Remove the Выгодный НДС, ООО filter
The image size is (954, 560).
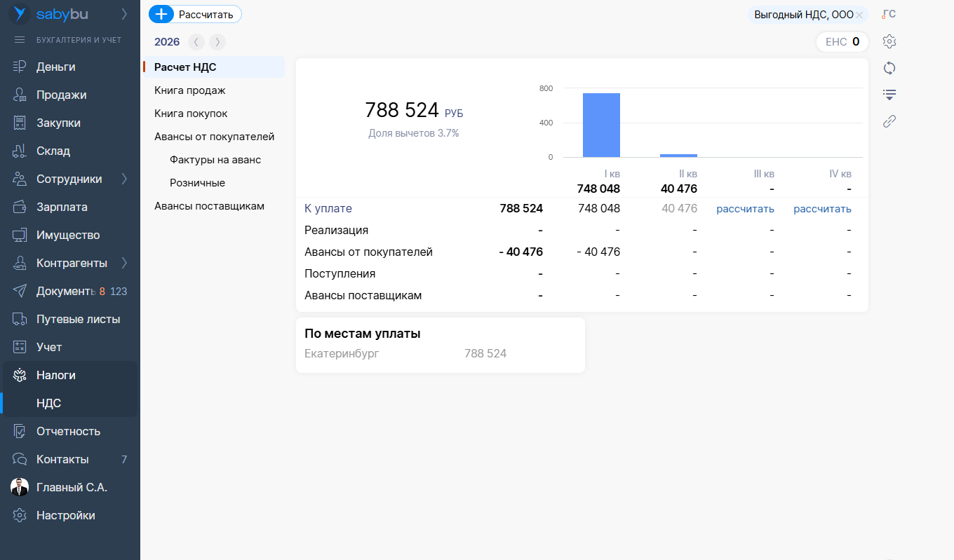coord(859,15)
